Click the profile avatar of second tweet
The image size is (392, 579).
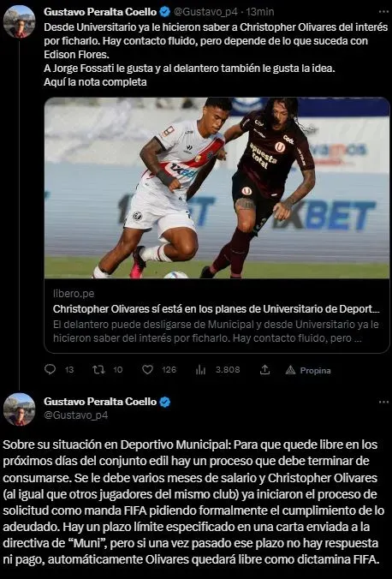click(19, 409)
